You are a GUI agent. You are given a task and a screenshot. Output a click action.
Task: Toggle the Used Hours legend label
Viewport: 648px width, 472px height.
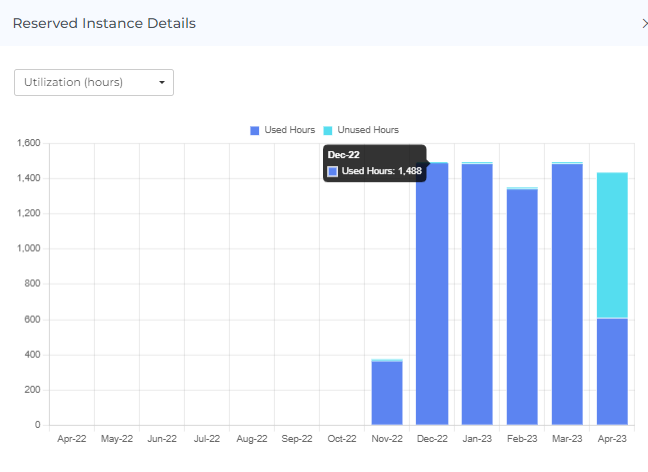click(x=290, y=130)
